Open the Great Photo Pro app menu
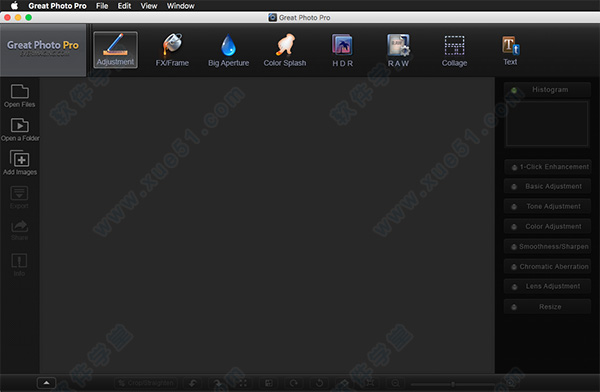The height and width of the screenshot is (392, 600). [x=57, y=6]
